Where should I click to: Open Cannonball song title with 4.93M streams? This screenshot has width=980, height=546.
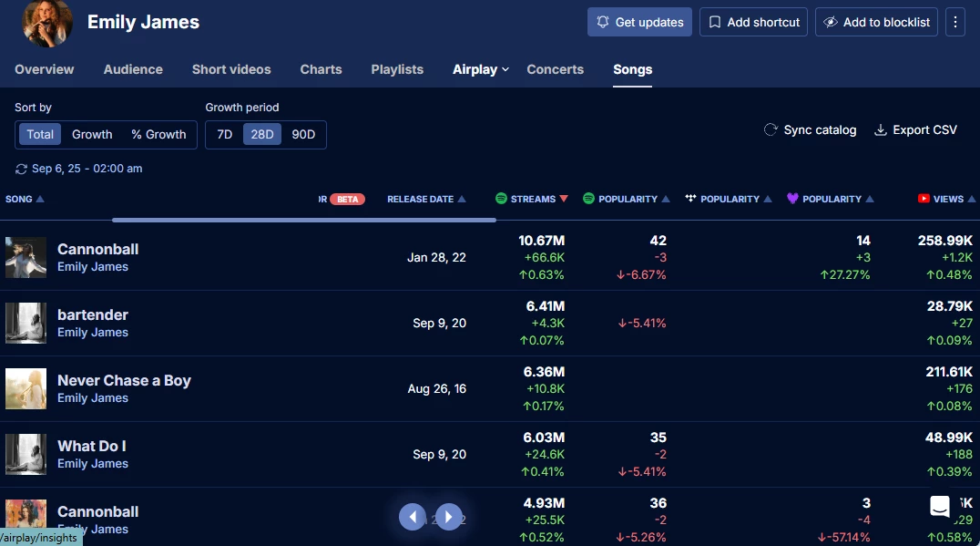[x=98, y=511]
